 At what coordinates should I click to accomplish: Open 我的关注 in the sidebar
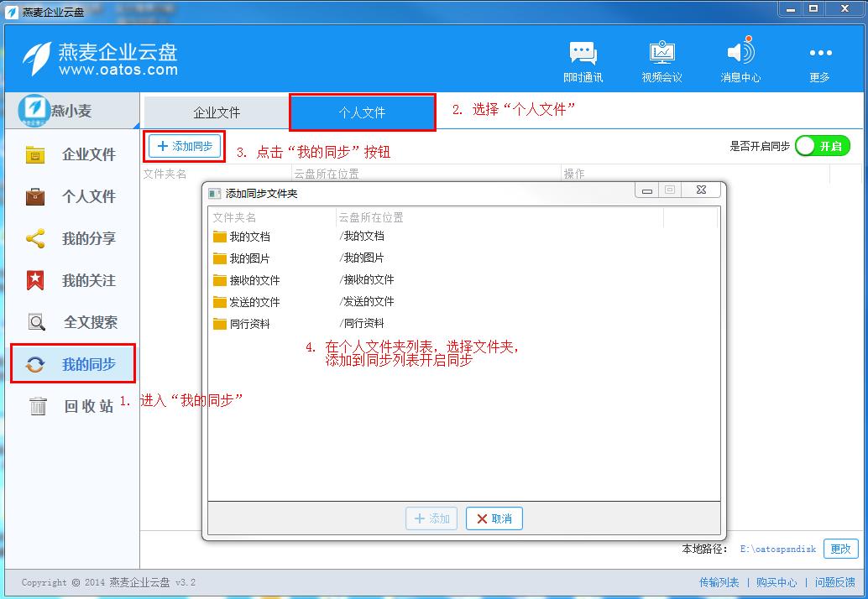pyautogui.click(x=72, y=281)
